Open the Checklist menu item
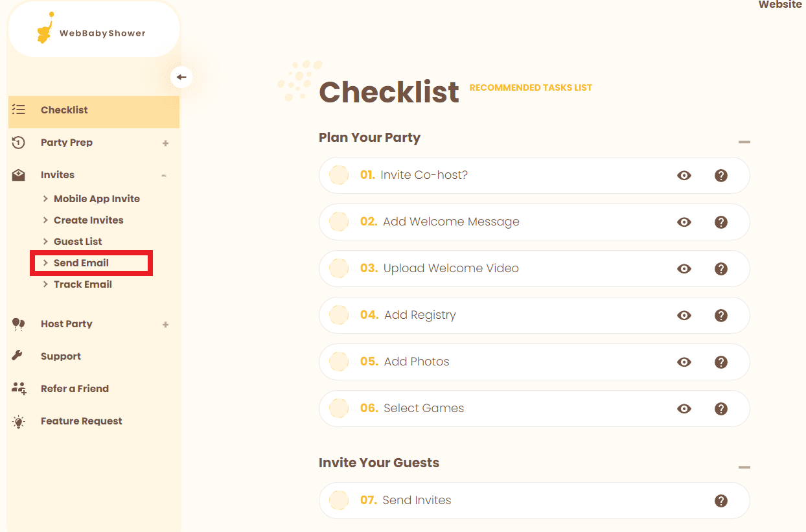Screen dimensions: 806x532 64,110
